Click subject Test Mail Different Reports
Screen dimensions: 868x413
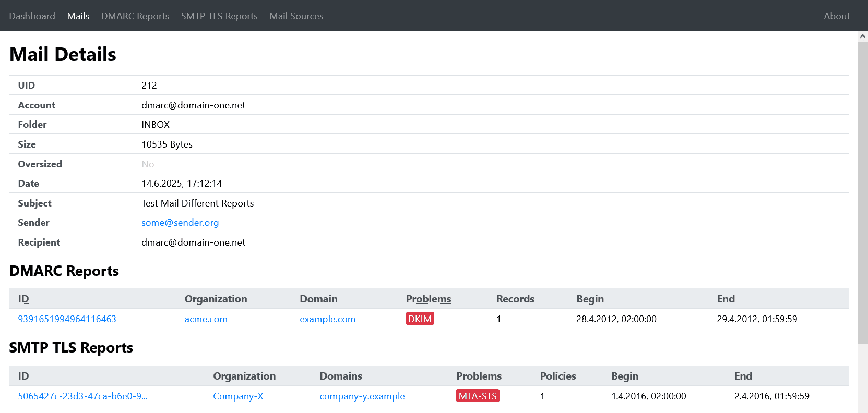click(x=198, y=203)
